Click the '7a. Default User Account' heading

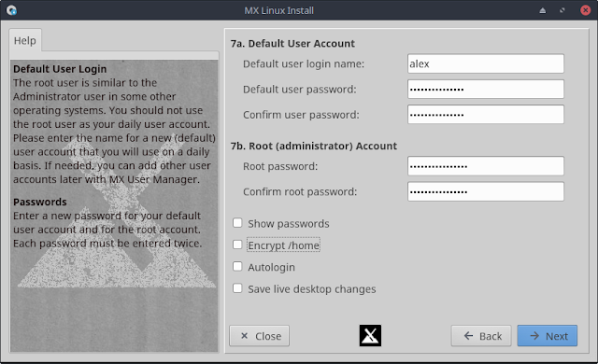[x=292, y=44]
